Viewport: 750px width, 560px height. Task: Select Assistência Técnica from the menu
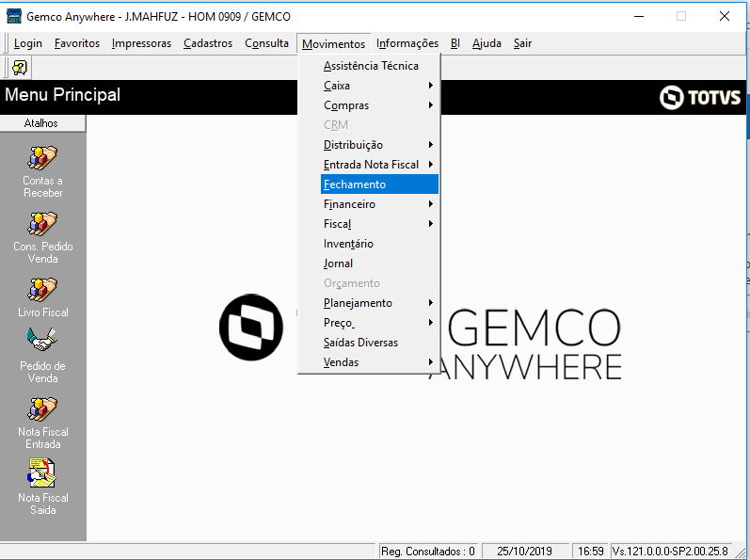pyautogui.click(x=379, y=66)
